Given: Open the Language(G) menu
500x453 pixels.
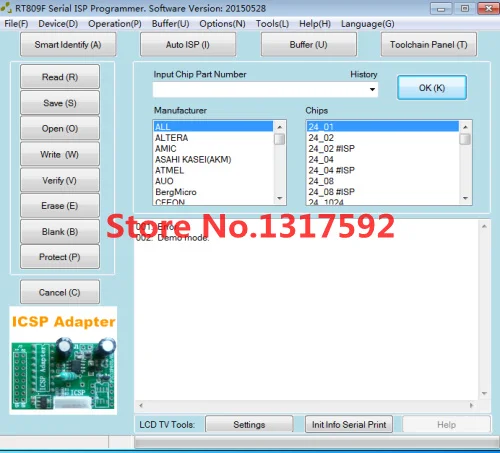Looking at the screenshot, I should (x=367, y=24).
